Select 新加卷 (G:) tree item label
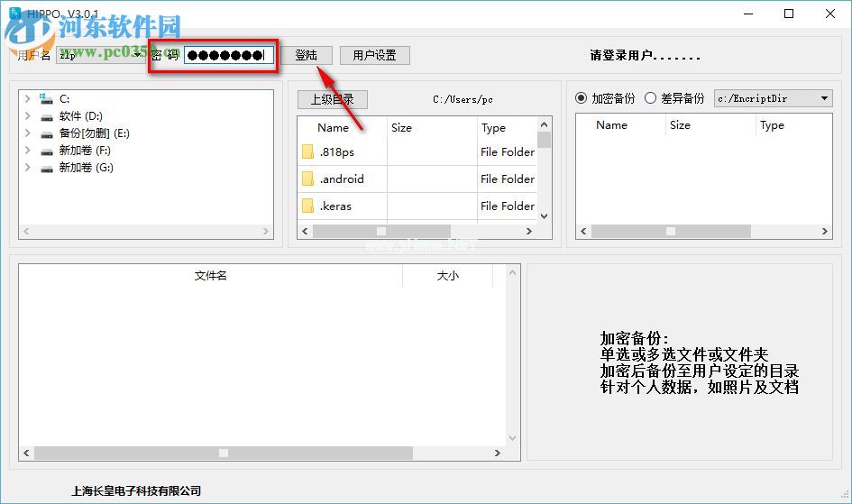 click(86, 168)
